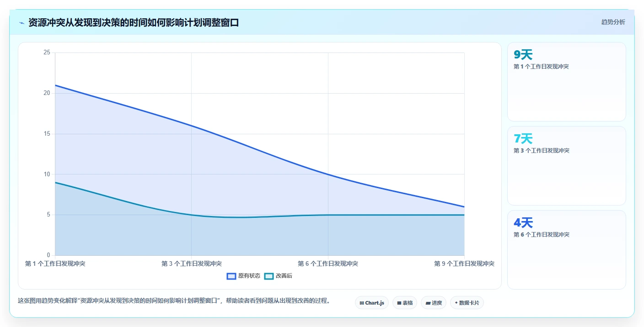
Task: Click card label 第 6 个工作日发现冲突
Action: [x=541, y=235]
